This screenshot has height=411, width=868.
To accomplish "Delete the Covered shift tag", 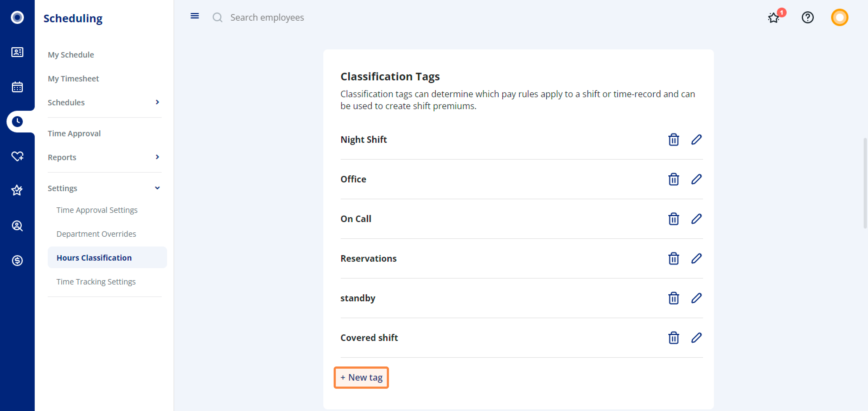I will (x=673, y=337).
